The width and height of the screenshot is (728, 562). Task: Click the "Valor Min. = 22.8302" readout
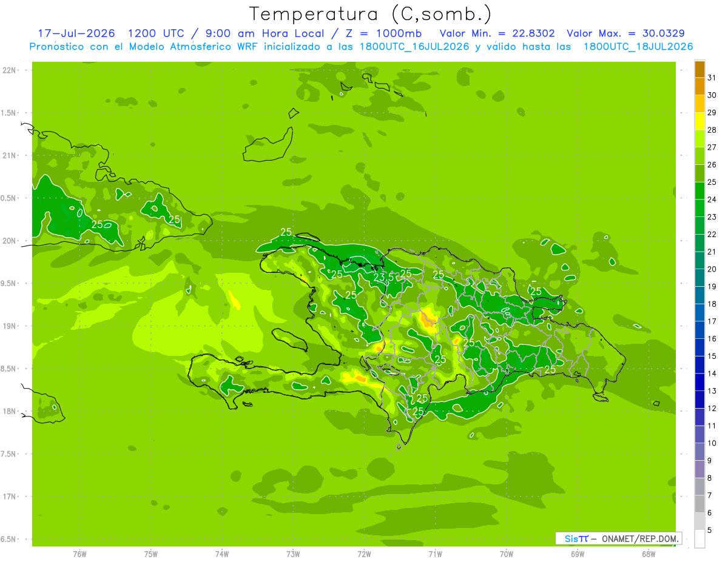tap(498, 33)
